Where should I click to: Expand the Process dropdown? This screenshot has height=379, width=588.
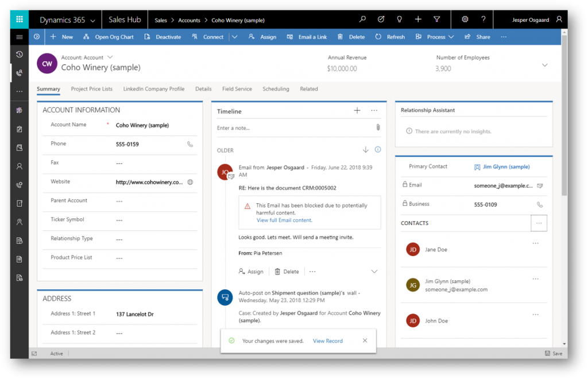click(451, 37)
